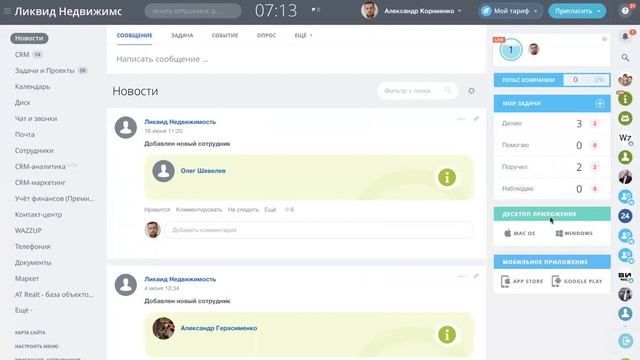Switch to the Задача tab

click(182, 36)
